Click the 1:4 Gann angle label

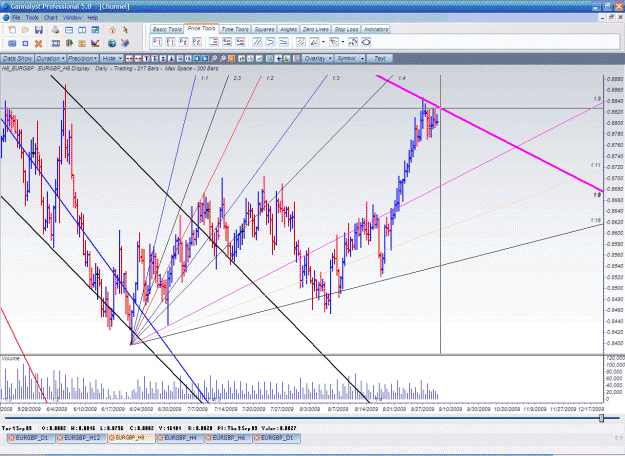click(x=402, y=79)
